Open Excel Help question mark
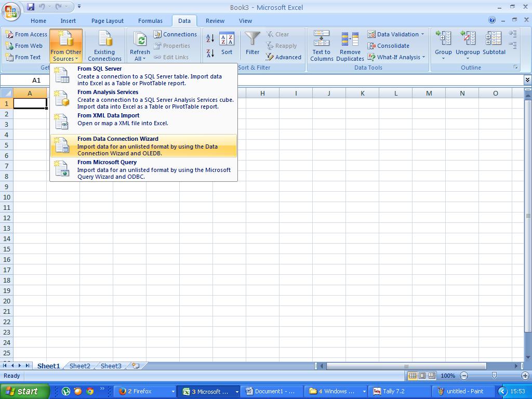The height and width of the screenshot is (399, 532). click(492, 20)
